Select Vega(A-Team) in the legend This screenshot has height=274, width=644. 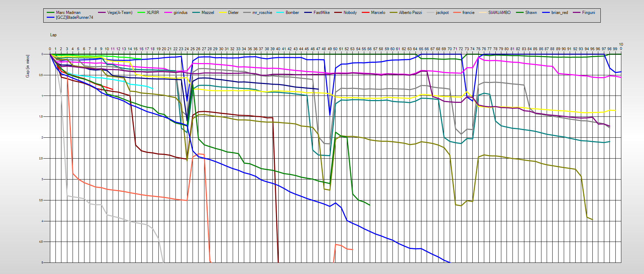[x=120, y=13]
